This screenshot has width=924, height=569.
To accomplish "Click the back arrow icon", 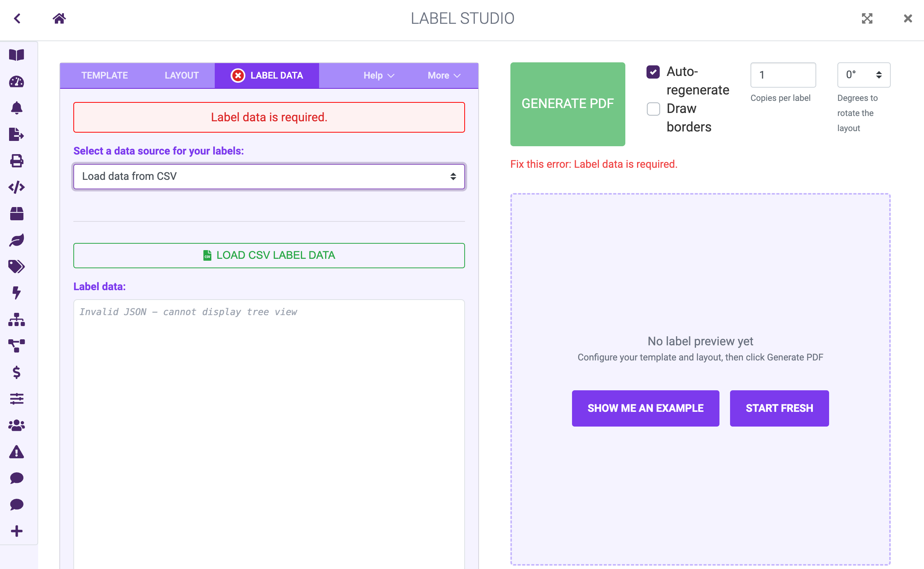I will [x=17, y=18].
